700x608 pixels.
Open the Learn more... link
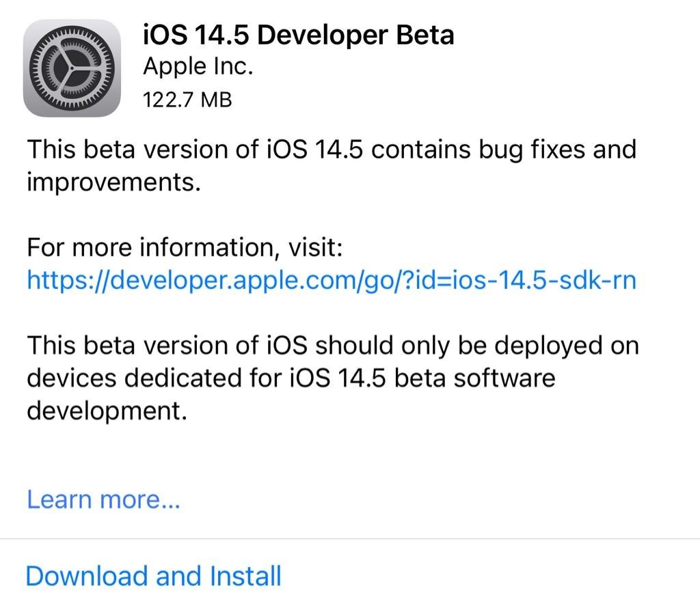pyautogui.click(x=103, y=500)
